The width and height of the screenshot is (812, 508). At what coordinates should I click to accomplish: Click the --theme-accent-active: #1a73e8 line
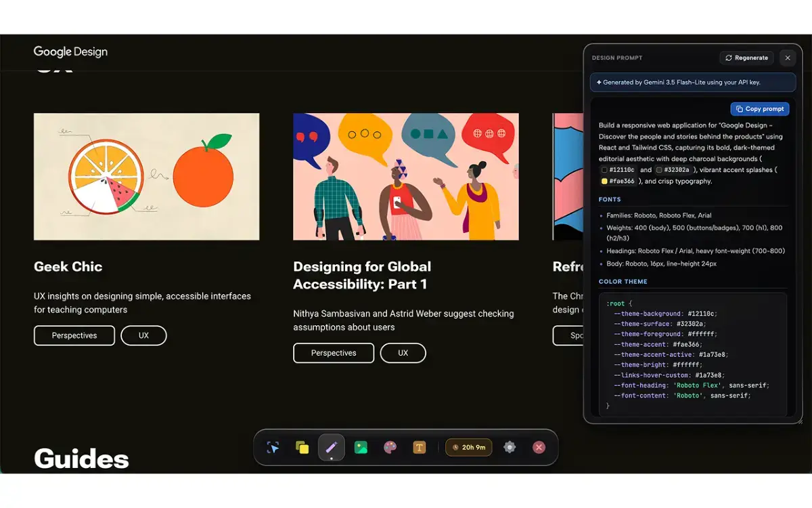671,354
